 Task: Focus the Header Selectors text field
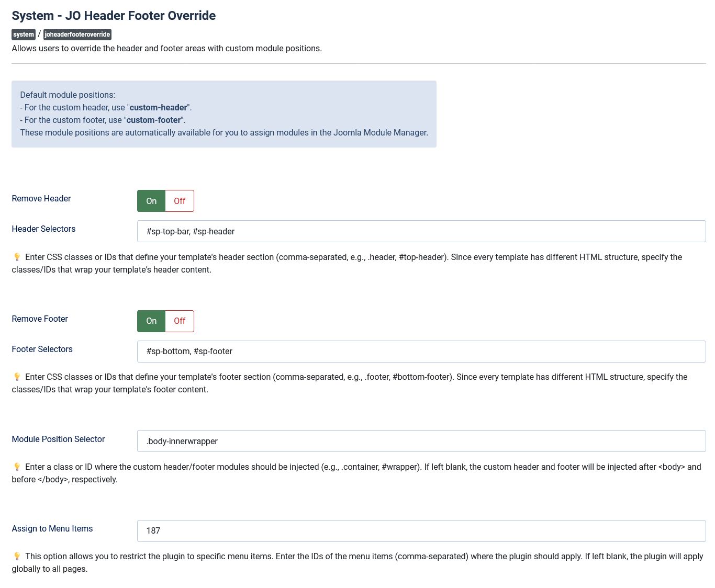(421, 231)
